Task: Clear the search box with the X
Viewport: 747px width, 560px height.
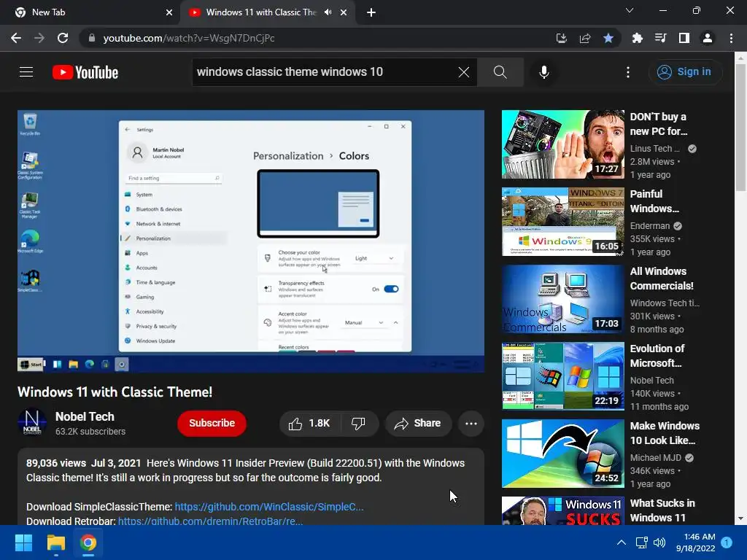Action: [x=463, y=72]
